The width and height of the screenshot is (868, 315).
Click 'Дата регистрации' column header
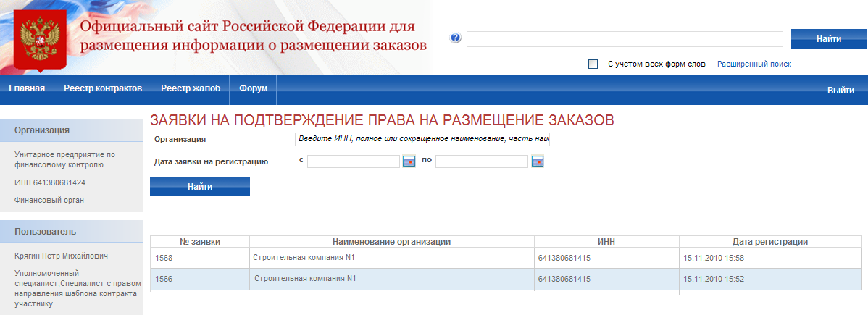770,241
